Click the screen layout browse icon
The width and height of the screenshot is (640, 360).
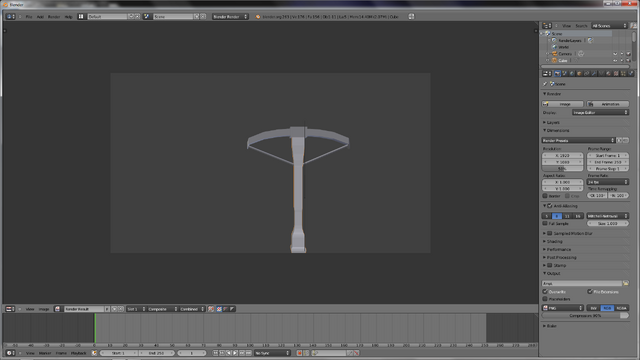(x=81, y=17)
